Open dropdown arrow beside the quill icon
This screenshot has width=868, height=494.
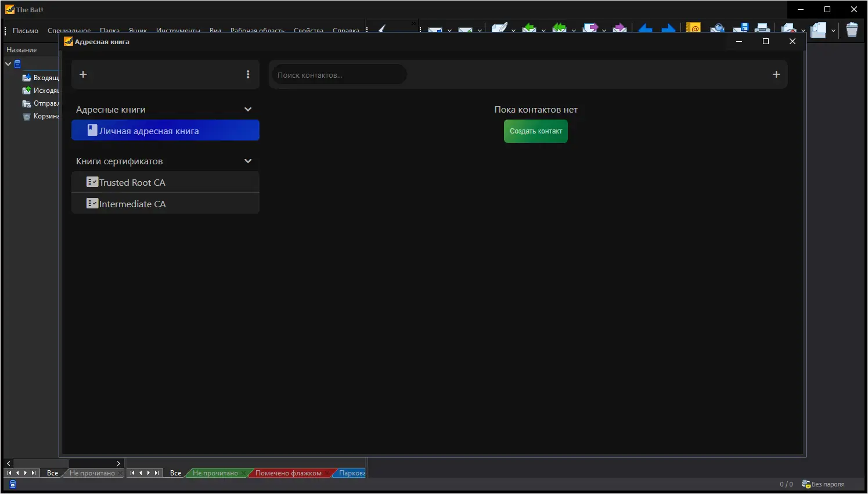(x=513, y=30)
